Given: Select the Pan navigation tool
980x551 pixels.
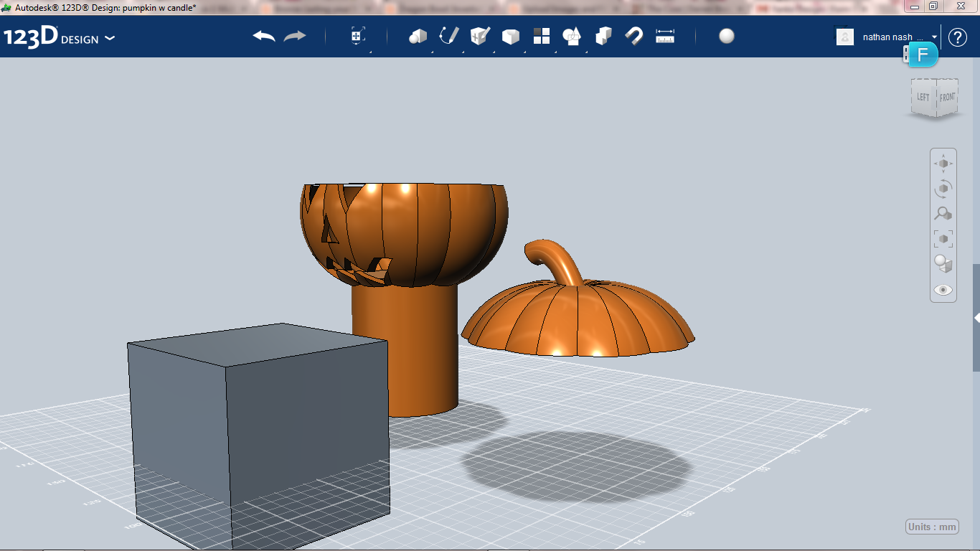Looking at the screenshot, I should click(943, 164).
